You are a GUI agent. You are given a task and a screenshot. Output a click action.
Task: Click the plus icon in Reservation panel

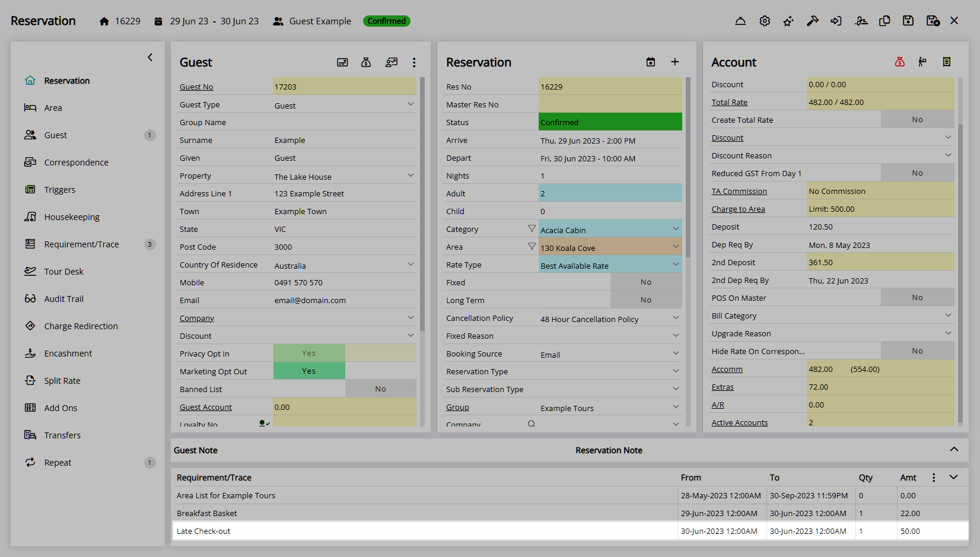click(675, 62)
